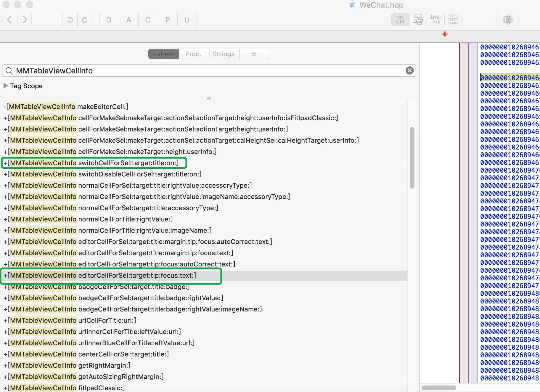Select switchDisableCellForSel:target:title:on: label
Screen dimensions: 540x392
tap(102, 174)
